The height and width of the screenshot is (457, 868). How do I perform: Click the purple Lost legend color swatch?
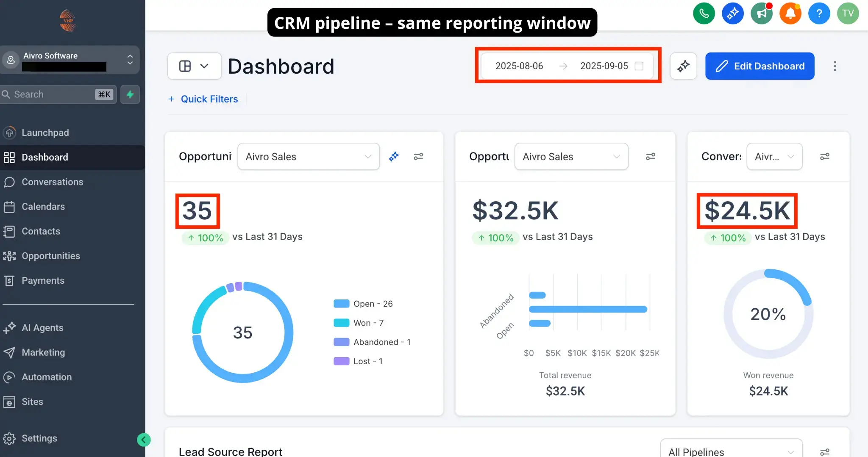341,361
